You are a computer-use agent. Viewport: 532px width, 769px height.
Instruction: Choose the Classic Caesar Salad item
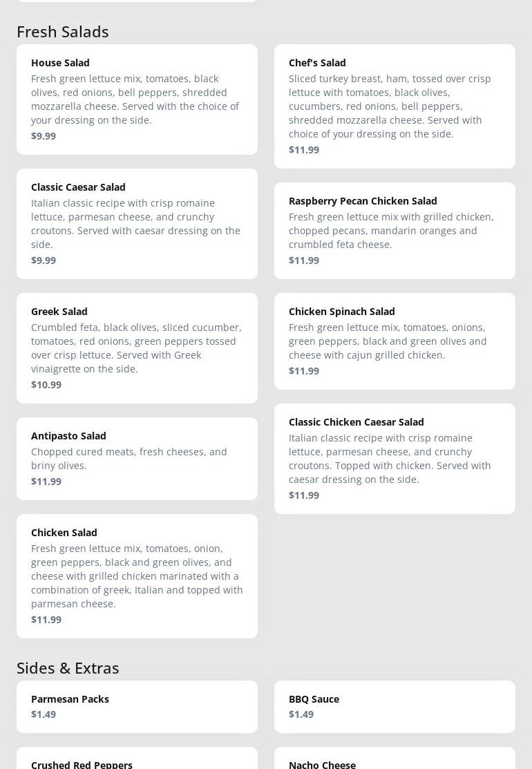pyautogui.click(x=137, y=223)
